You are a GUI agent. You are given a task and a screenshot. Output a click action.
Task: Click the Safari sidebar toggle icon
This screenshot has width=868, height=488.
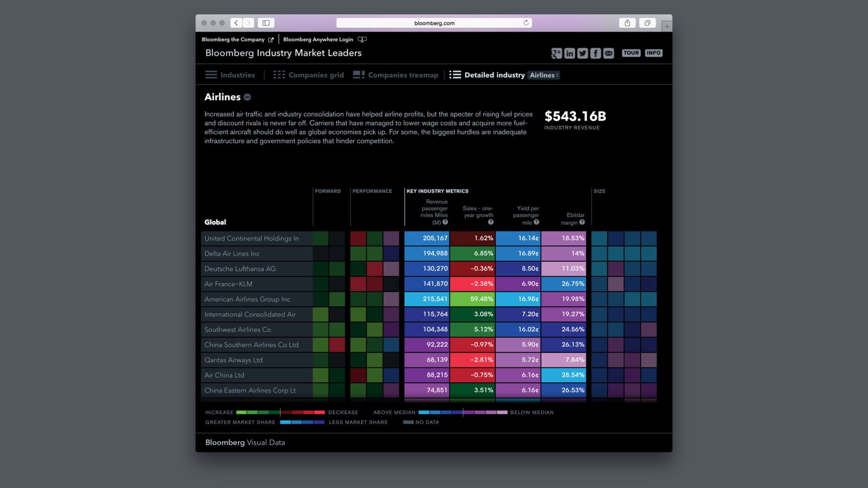pos(266,23)
